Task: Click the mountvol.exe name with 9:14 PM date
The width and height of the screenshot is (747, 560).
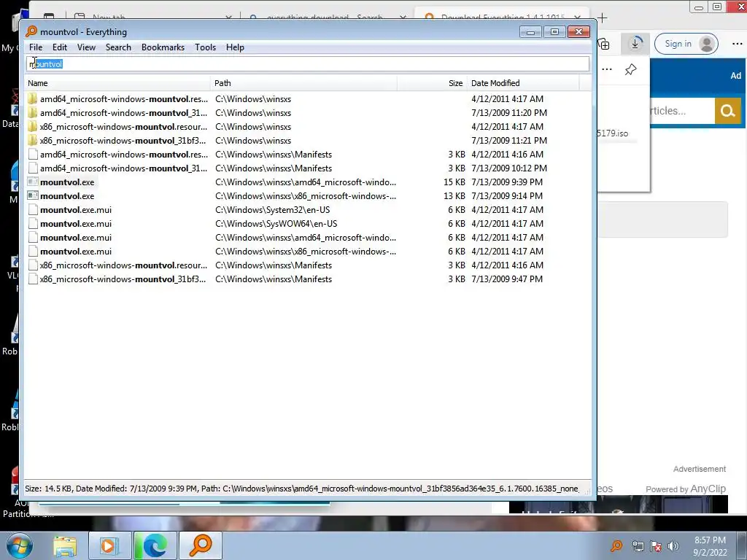Action: pyautogui.click(x=67, y=195)
